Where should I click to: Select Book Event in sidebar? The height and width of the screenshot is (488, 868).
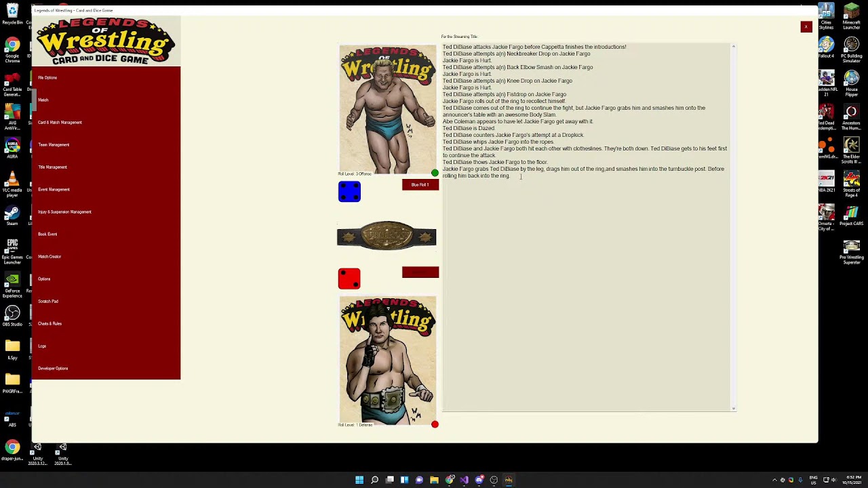click(x=47, y=235)
